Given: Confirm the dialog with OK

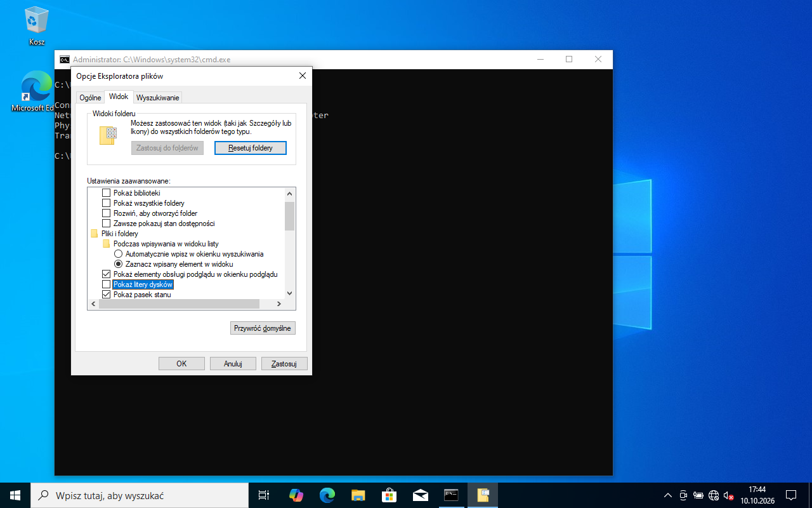Looking at the screenshot, I should click(x=181, y=364).
